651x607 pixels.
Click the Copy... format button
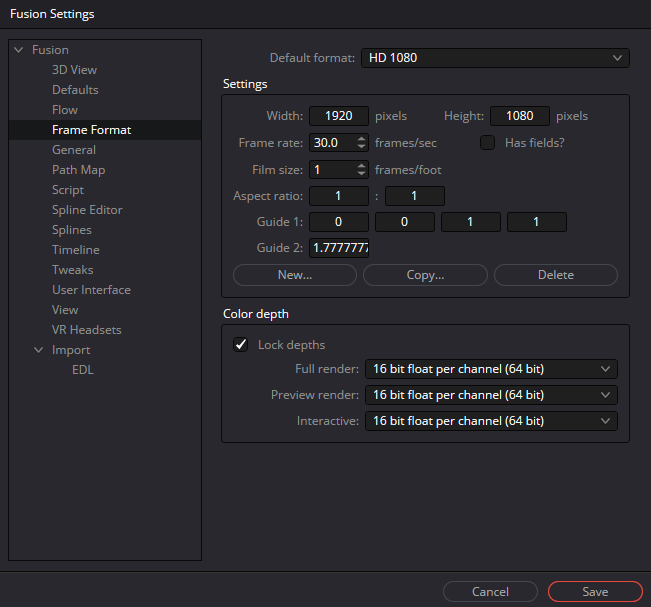[x=425, y=275]
